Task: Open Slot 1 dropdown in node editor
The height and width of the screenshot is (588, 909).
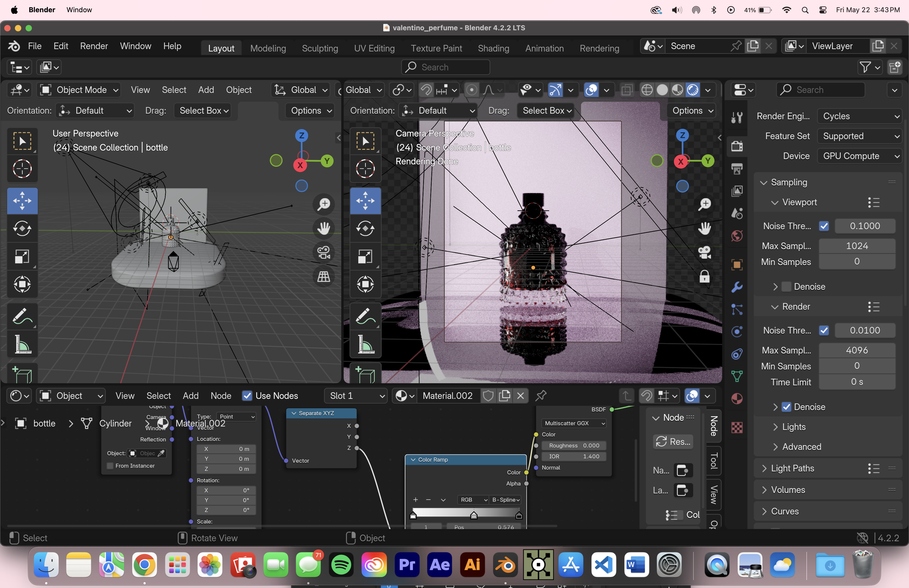Action: pos(356,396)
